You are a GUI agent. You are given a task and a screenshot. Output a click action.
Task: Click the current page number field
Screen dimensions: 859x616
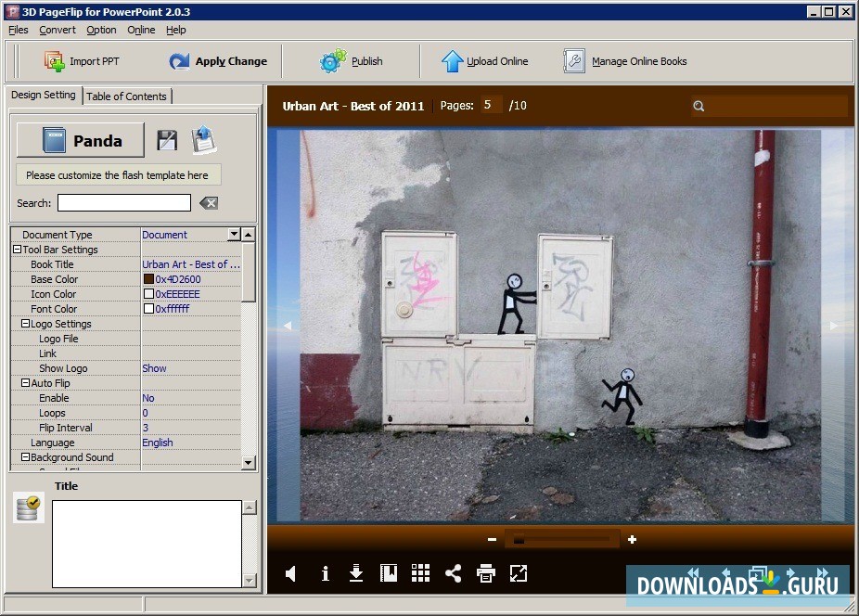491,105
